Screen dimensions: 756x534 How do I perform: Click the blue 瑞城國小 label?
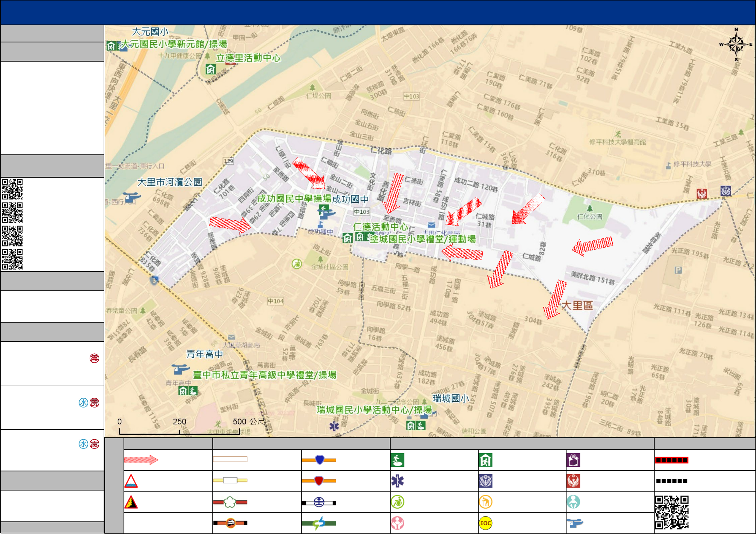click(x=451, y=399)
